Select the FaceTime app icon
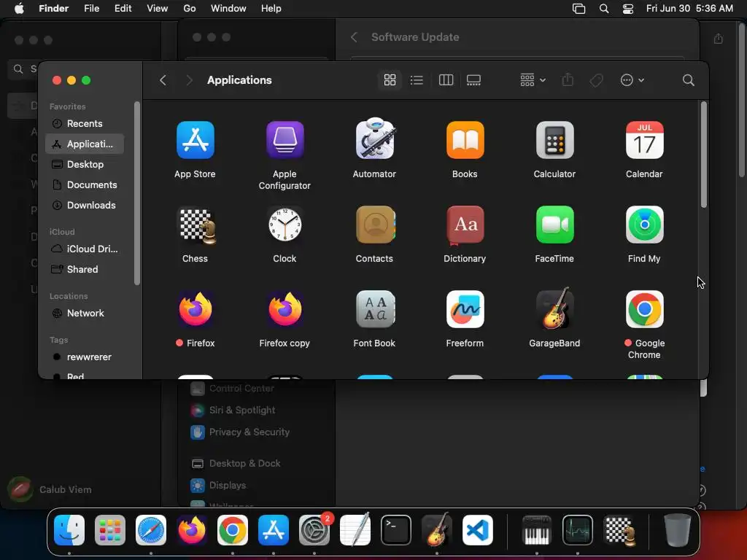 point(554,225)
